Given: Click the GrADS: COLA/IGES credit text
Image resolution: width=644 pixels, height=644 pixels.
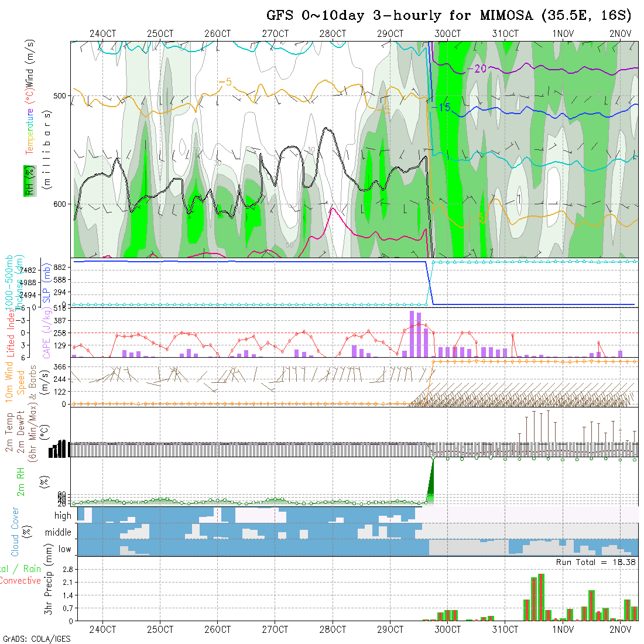Looking at the screenshot, I should (x=36, y=638).
